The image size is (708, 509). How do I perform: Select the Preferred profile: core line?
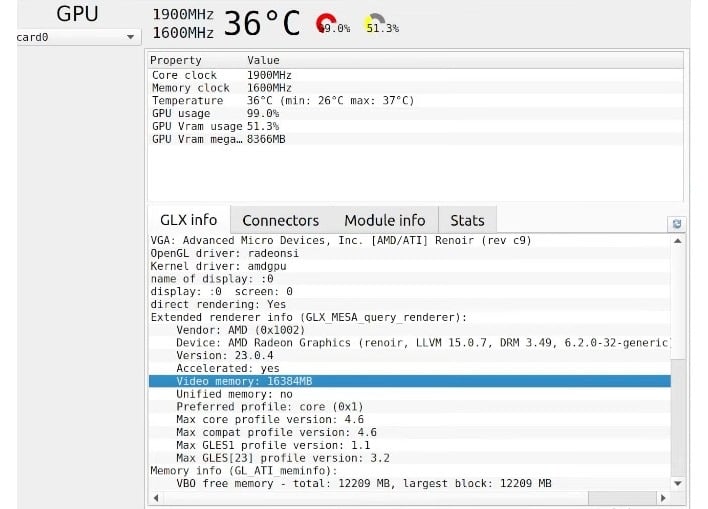410,406
